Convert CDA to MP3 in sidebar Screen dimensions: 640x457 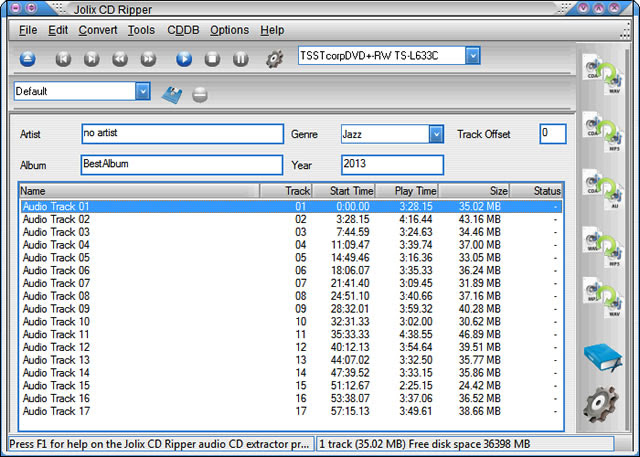click(603, 132)
